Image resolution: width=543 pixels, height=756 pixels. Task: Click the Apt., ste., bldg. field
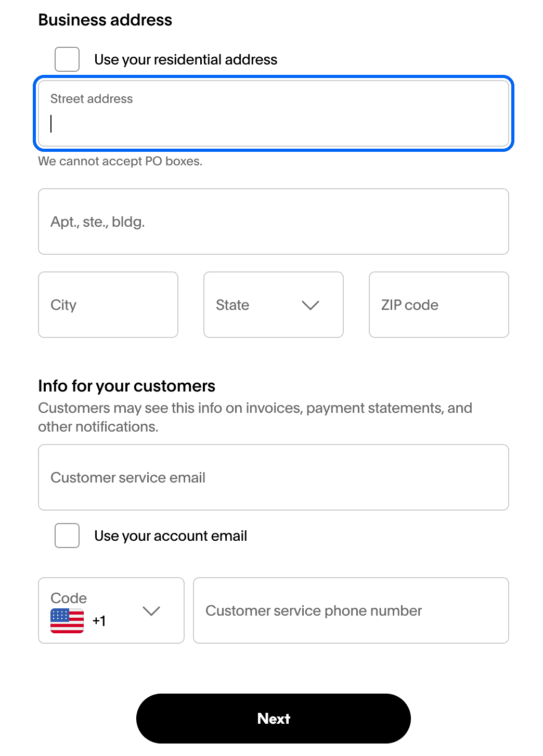273,221
